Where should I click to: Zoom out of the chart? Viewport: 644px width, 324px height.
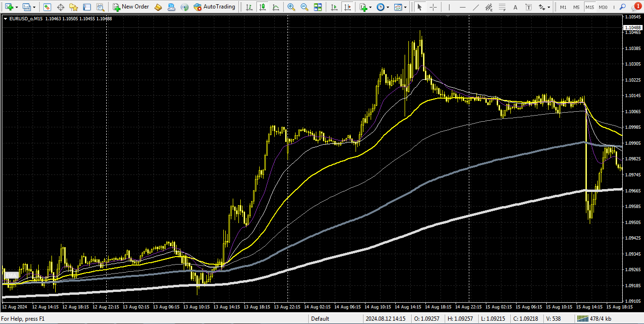[305, 7]
